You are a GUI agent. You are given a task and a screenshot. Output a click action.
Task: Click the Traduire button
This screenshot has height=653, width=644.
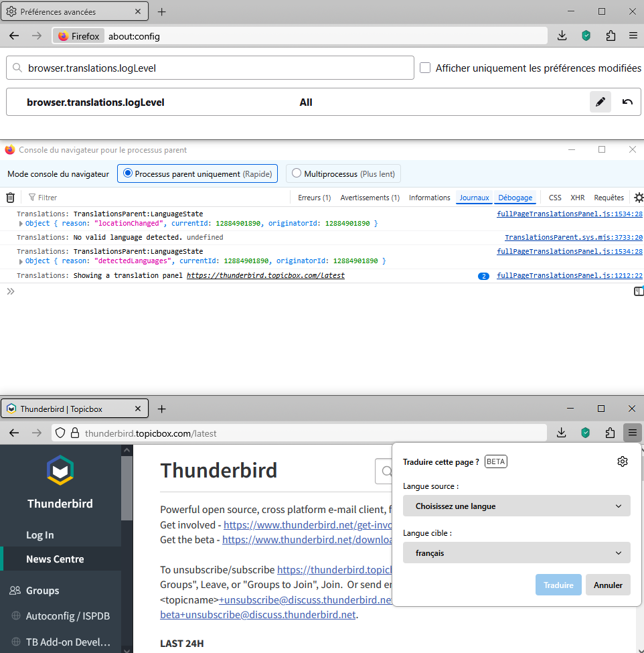(x=558, y=585)
